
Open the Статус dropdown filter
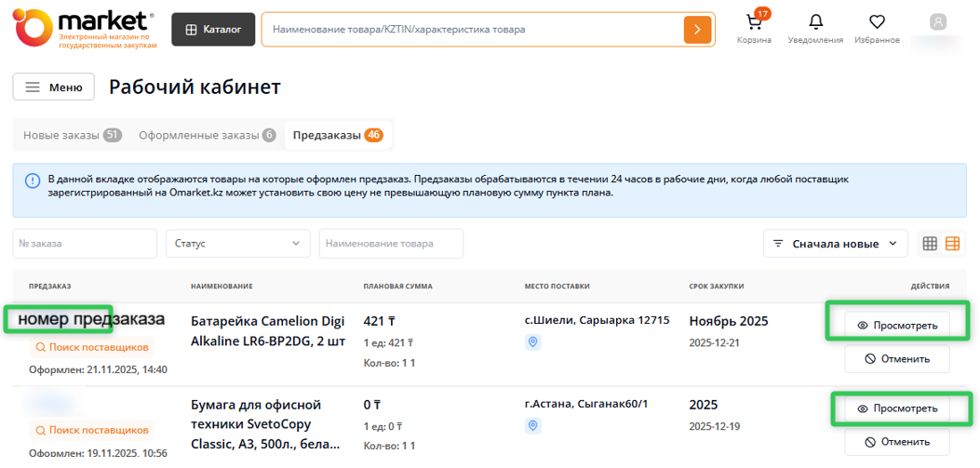237,244
